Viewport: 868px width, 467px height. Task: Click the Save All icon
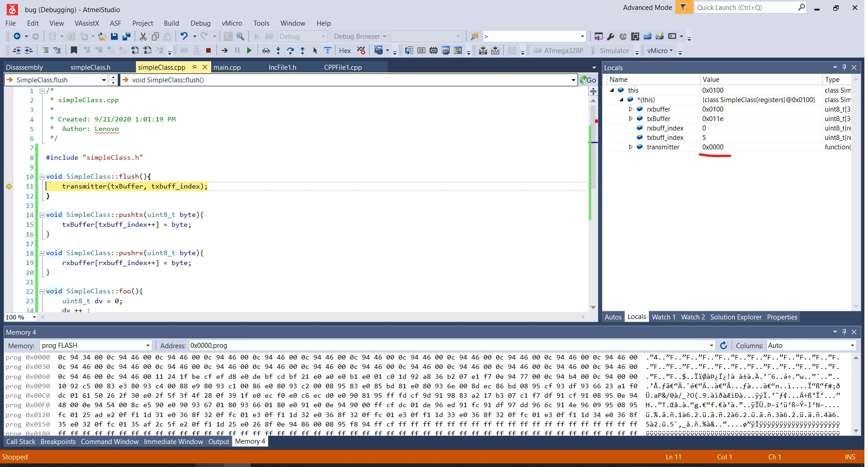127,36
